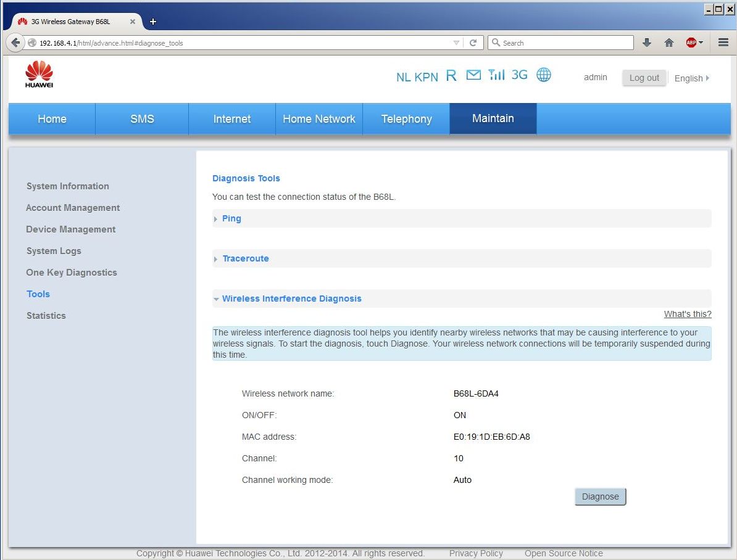This screenshot has height=560, width=737.
Task: Click the Wireless network name label
Action: coord(288,393)
